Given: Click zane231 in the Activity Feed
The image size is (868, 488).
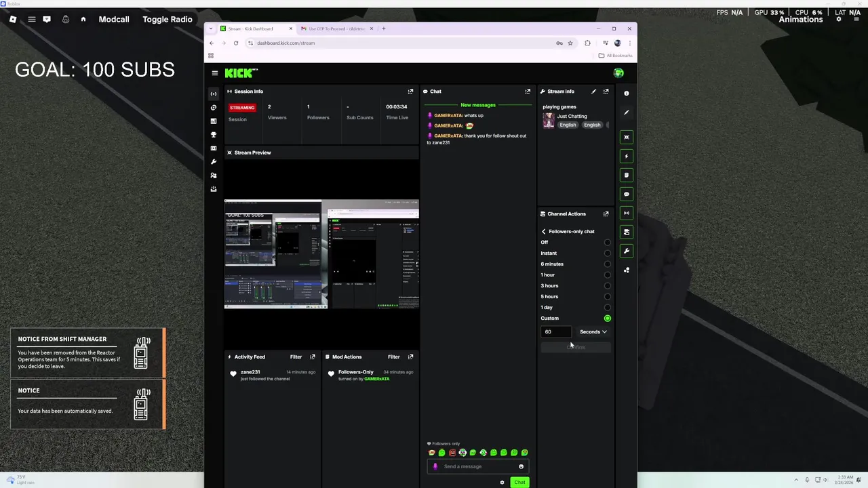Looking at the screenshot, I should pos(250,371).
